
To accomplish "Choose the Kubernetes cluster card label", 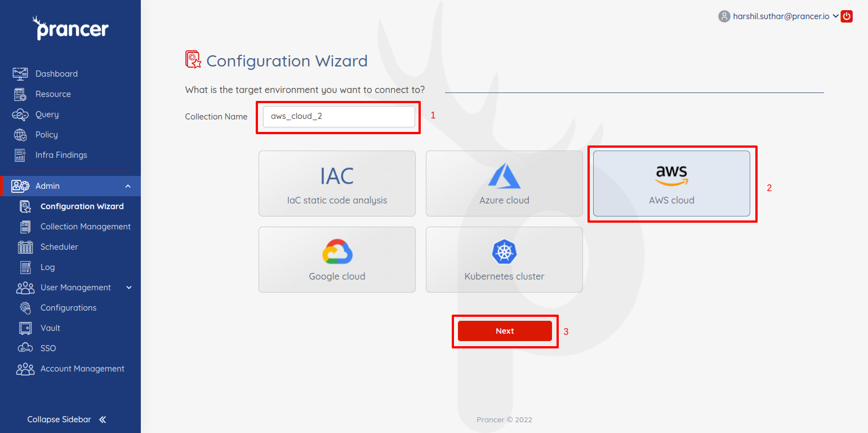I will pos(504,276).
